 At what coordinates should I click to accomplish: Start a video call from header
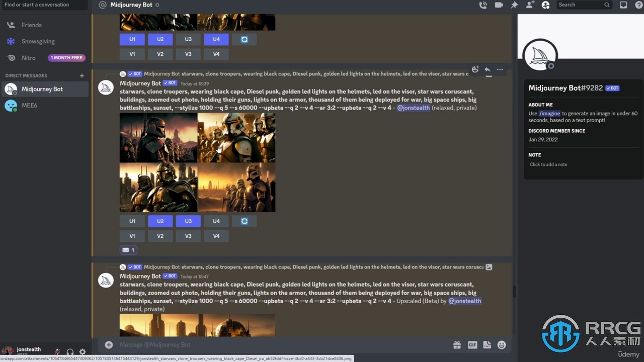point(499,5)
